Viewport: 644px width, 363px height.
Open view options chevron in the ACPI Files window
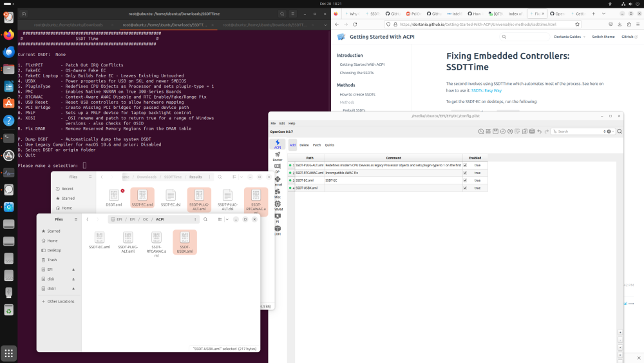[x=227, y=219]
